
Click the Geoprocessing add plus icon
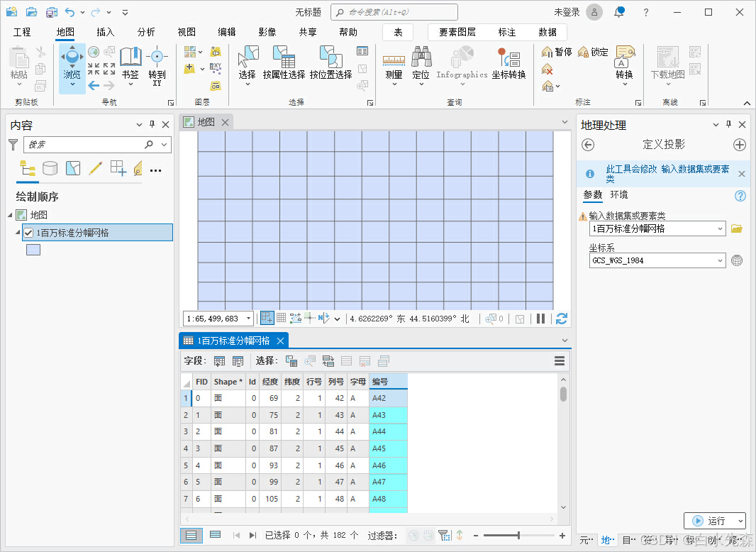pyautogui.click(x=740, y=145)
